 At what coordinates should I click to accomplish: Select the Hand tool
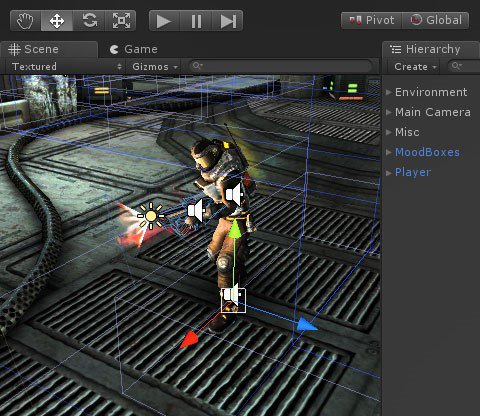coord(25,21)
